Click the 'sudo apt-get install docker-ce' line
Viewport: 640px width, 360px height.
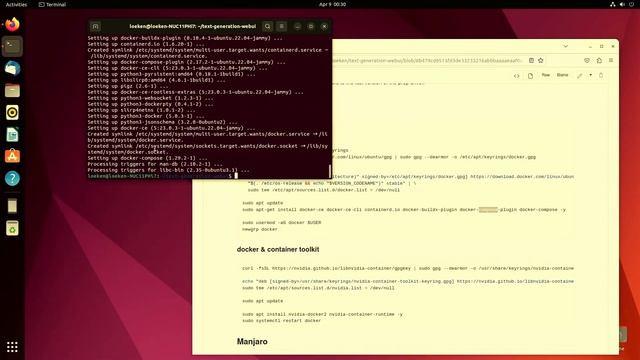(x=404, y=210)
